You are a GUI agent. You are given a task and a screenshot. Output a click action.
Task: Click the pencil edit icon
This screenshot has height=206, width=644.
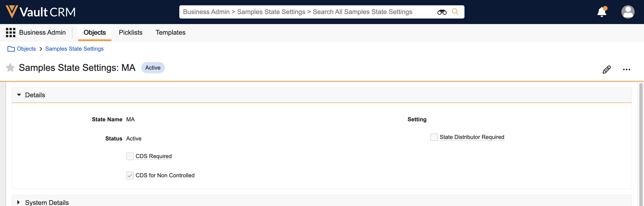[x=607, y=69]
